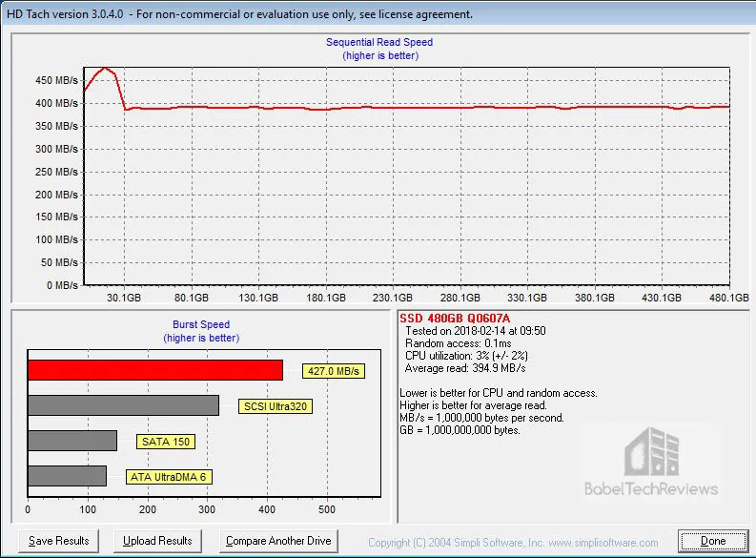This screenshot has height=558, width=756.
Task: Click the 150 MB/s axis label
Action: (x=56, y=217)
